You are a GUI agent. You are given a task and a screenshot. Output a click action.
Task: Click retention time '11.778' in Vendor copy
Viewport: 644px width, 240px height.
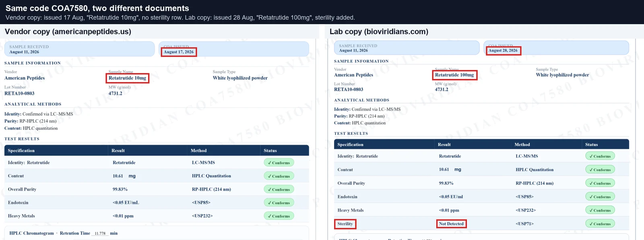coord(100,234)
